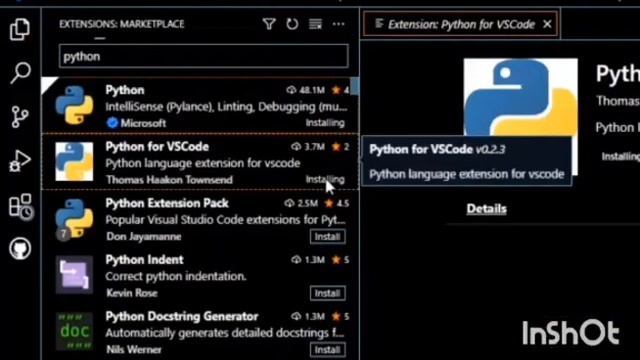Open the GitHub view in activity bar
The height and width of the screenshot is (360, 640).
(20, 248)
